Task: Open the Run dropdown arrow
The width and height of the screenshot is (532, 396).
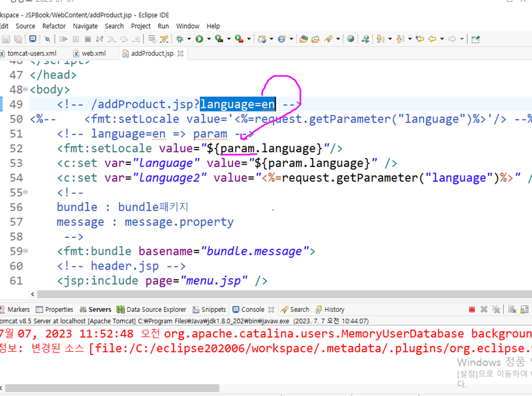Action: tap(209, 39)
